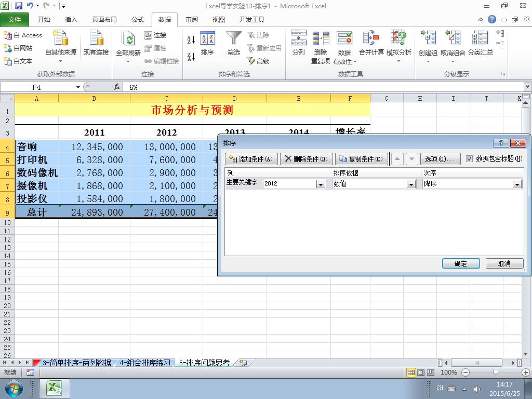Click the formula bar showing 6%
532x399 pixels.
tap(324, 87)
